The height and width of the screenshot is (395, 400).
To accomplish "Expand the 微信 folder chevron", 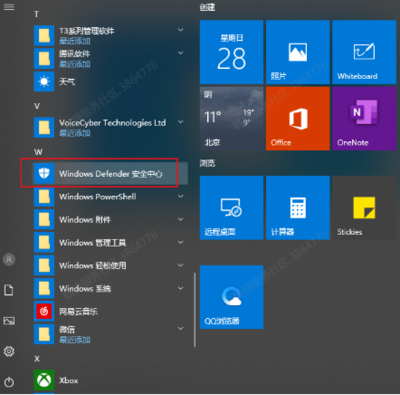I will coord(180,329).
